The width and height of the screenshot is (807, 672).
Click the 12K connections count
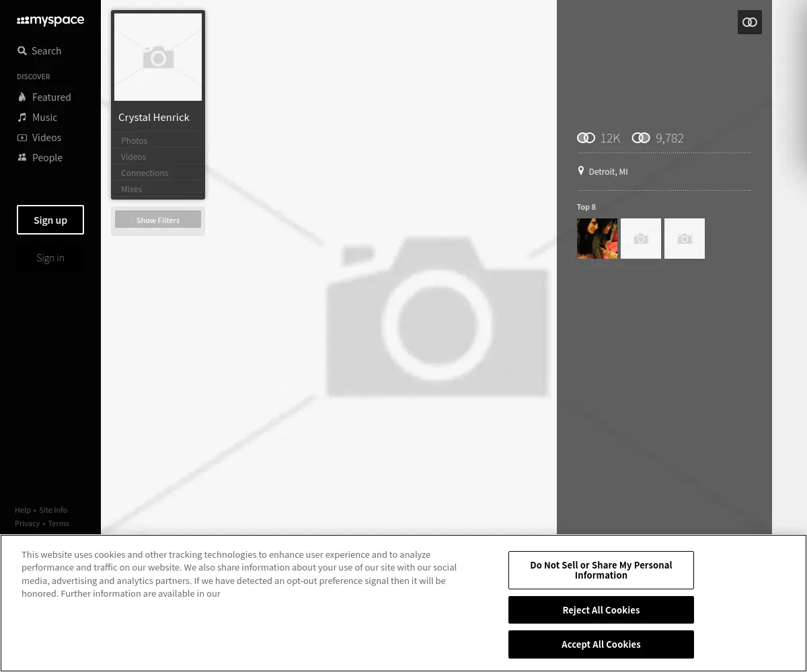tap(610, 138)
